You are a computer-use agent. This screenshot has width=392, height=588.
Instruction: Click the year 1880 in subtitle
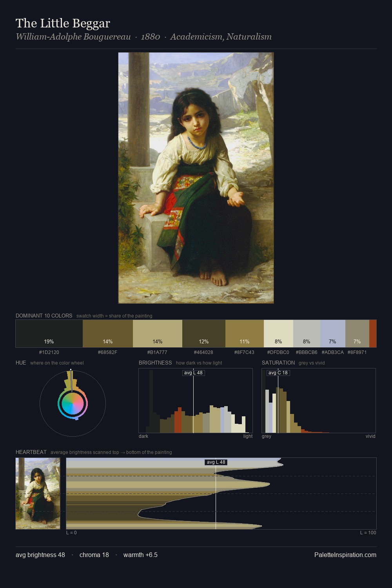pos(151,37)
